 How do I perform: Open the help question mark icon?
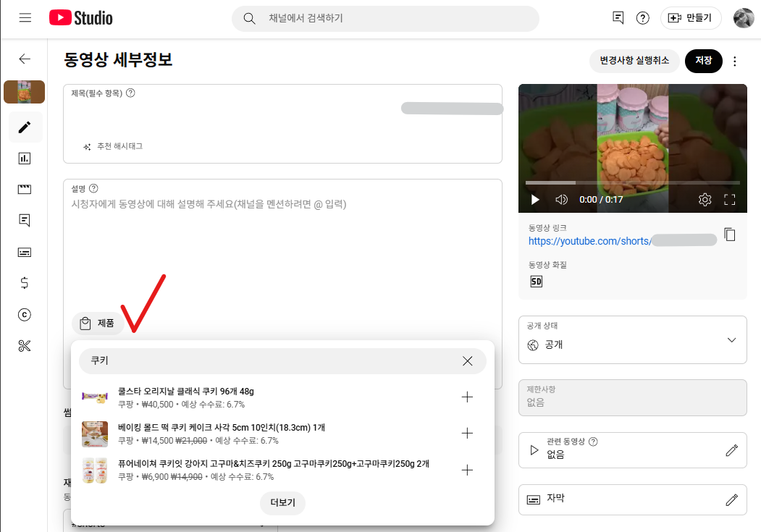pyautogui.click(x=642, y=18)
